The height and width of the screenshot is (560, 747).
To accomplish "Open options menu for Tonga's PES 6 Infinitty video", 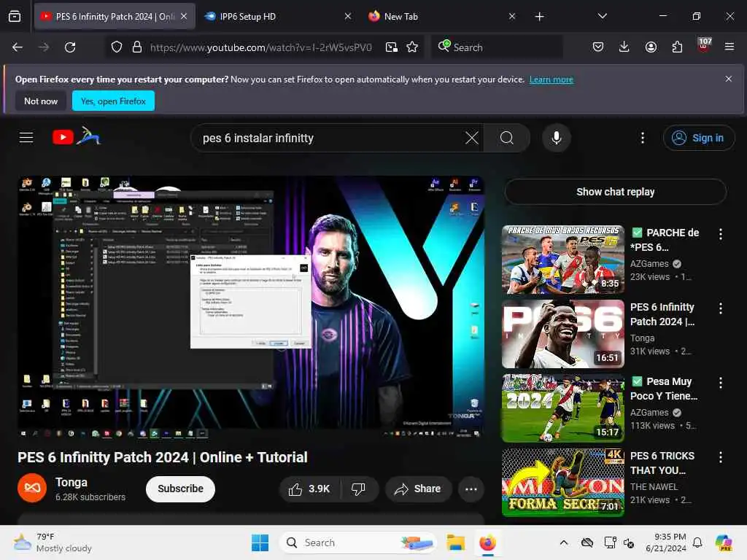I will click(x=720, y=308).
